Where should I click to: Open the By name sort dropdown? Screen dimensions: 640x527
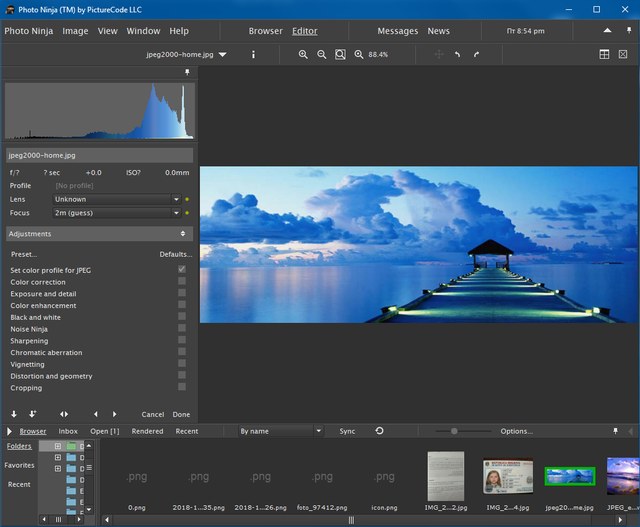click(x=280, y=431)
